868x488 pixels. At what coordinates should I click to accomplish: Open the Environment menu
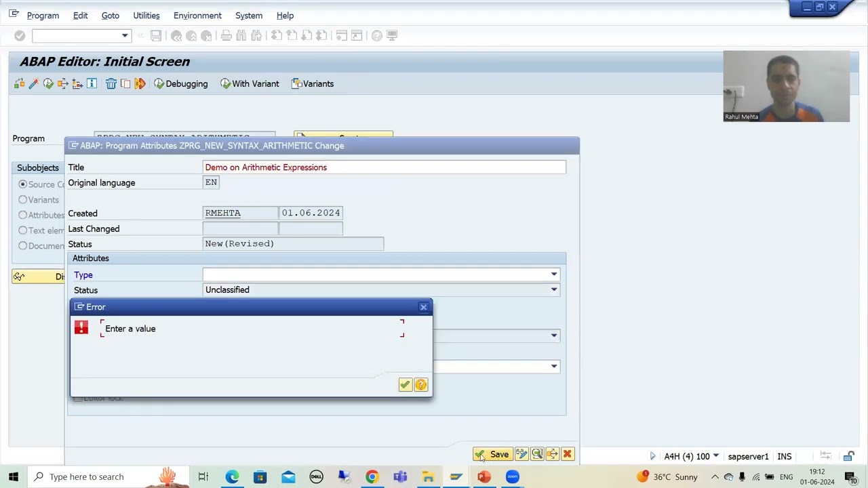[197, 16]
